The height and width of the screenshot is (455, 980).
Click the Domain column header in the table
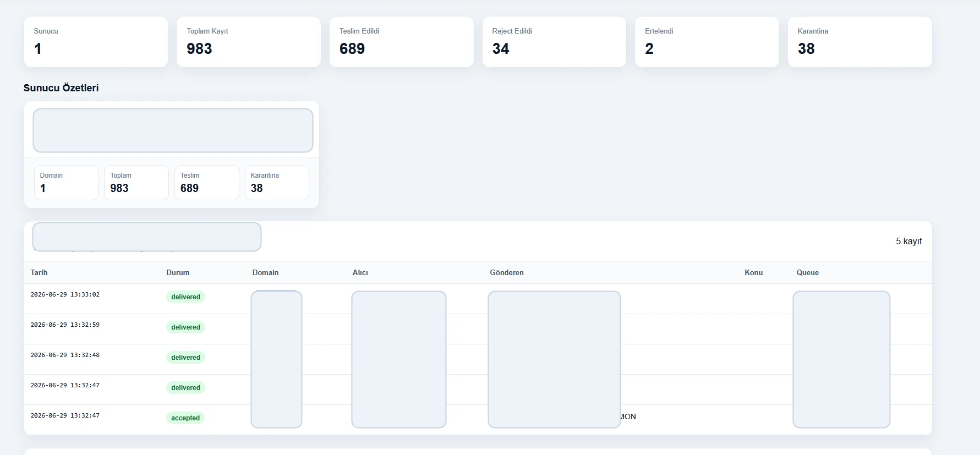(265, 272)
